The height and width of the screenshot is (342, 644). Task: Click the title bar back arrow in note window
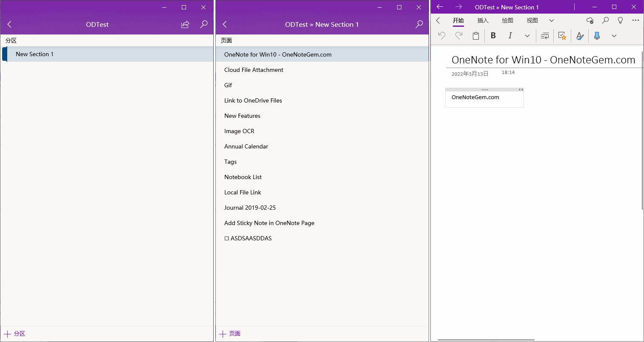pos(440,7)
